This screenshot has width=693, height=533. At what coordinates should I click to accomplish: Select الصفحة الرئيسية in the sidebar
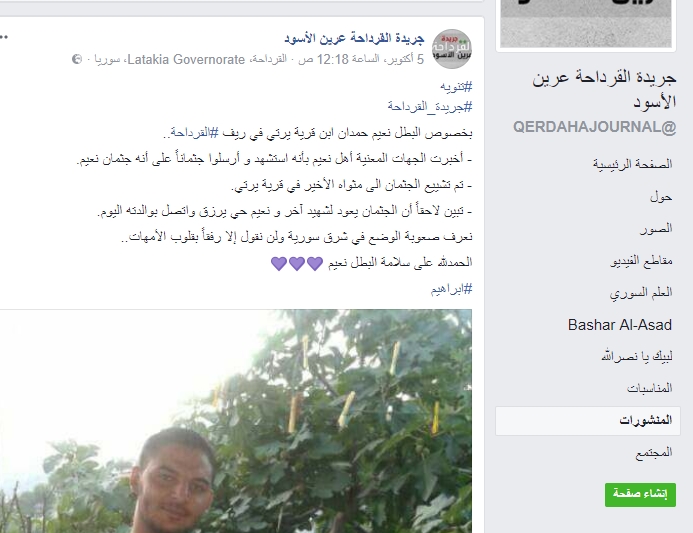632,164
